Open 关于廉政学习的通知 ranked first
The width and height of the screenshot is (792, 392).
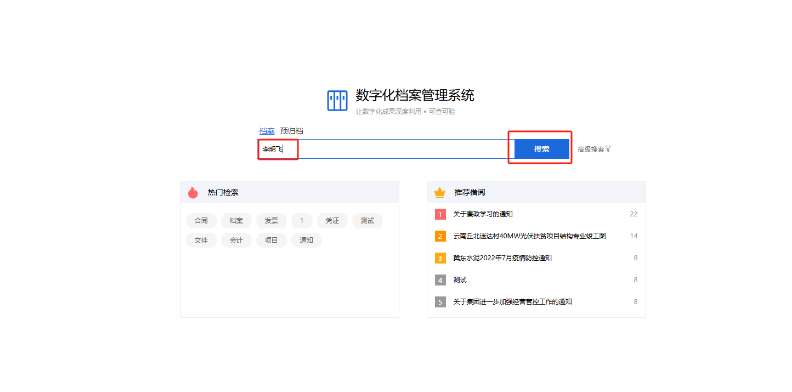pos(483,214)
